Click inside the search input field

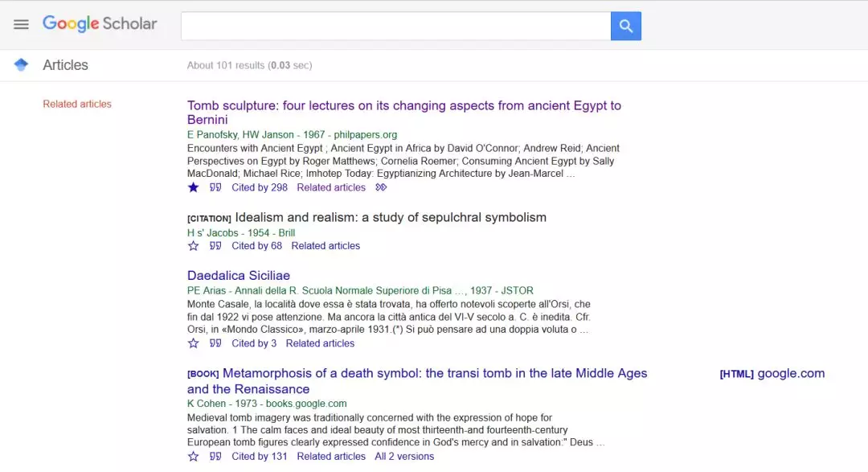[395, 26]
